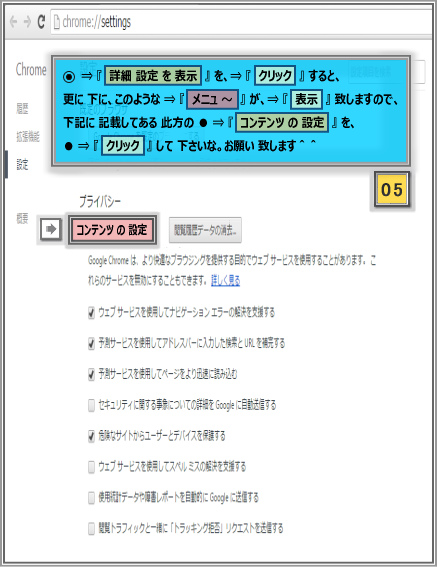Open 概要 in the sidebar
The image size is (437, 567).
(22, 218)
